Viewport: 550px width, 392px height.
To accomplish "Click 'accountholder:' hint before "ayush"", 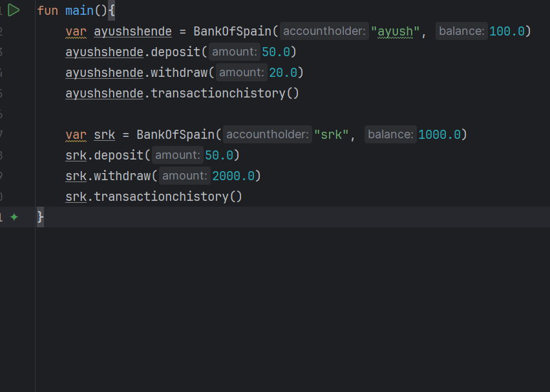I will click(324, 31).
